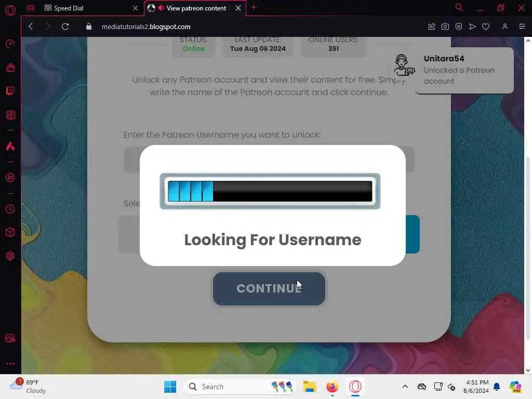Click Opera GX taskbar icon
Image resolution: width=532 pixels, height=399 pixels.
point(355,387)
